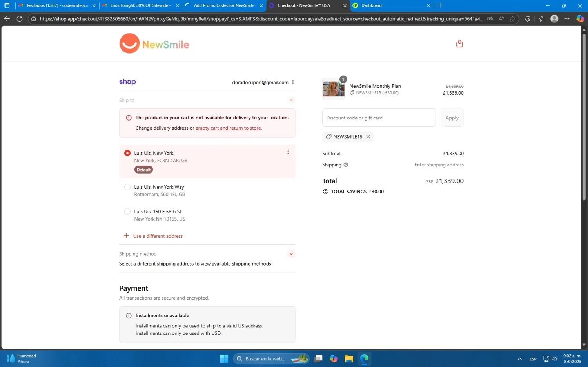
Task: Switch to Recibidos Gmail tab
Action: (x=56, y=5)
